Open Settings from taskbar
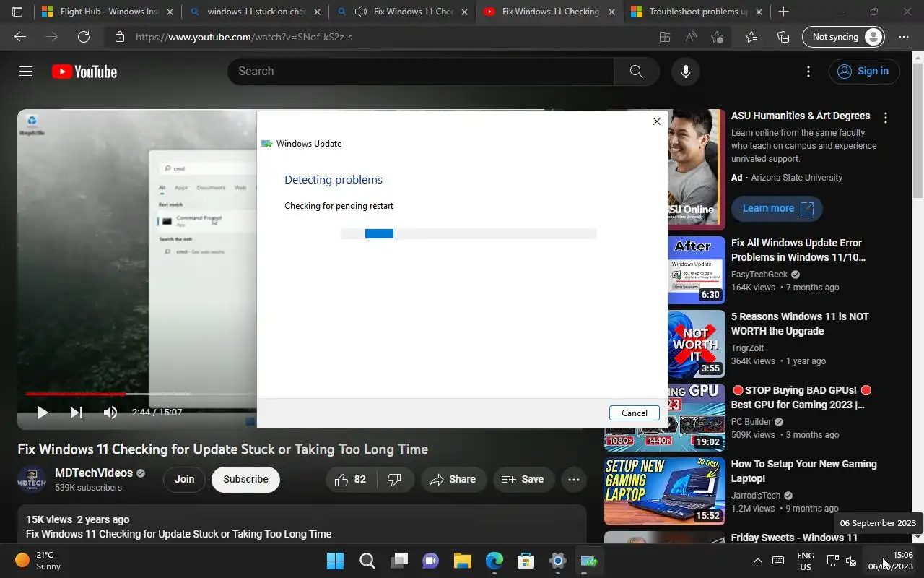This screenshot has height=578, width=924. (x=557, y=561)
